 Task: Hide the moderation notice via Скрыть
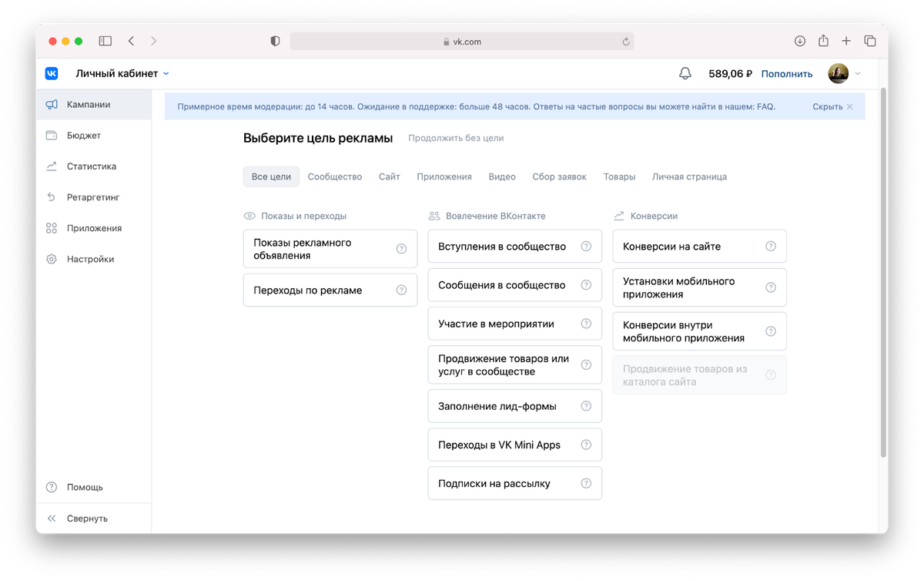827,107
